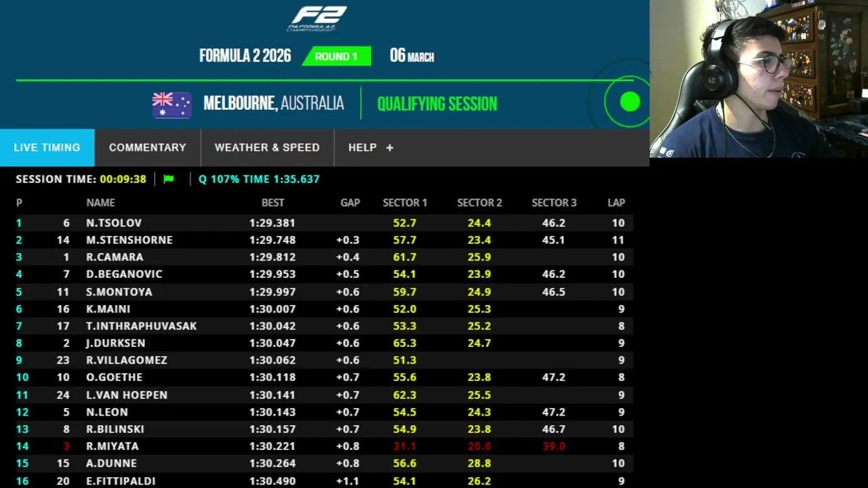Select driver L.VAN HOEPEN
Image resolution: width=868 pixels, height=488 pixels.
[127, 394]
